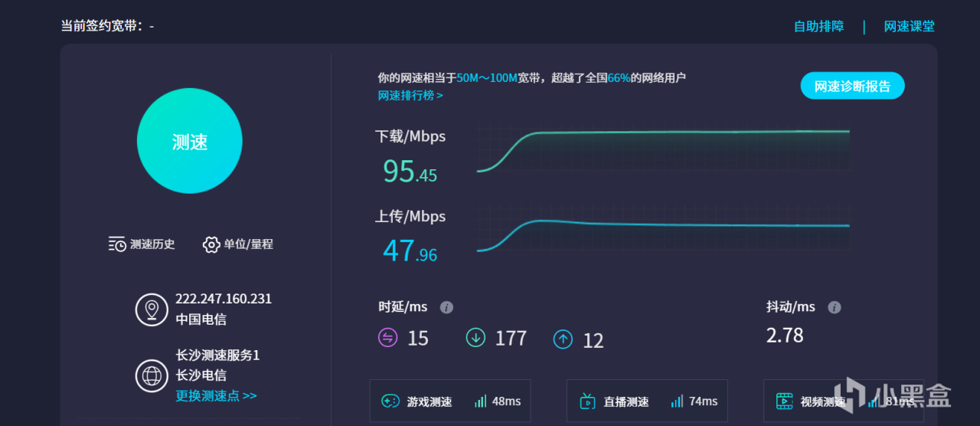980x426 pixels.
Task: Open 网速课堂 in top navigation
Action: (909, 26)
